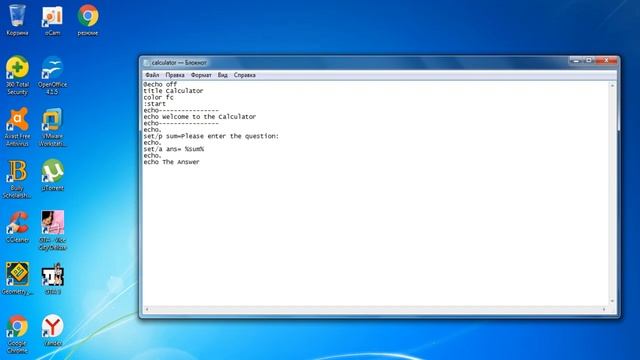640x360 pixels.
Task: Launch CCleaner from the desktop
Action: (17, 227)
